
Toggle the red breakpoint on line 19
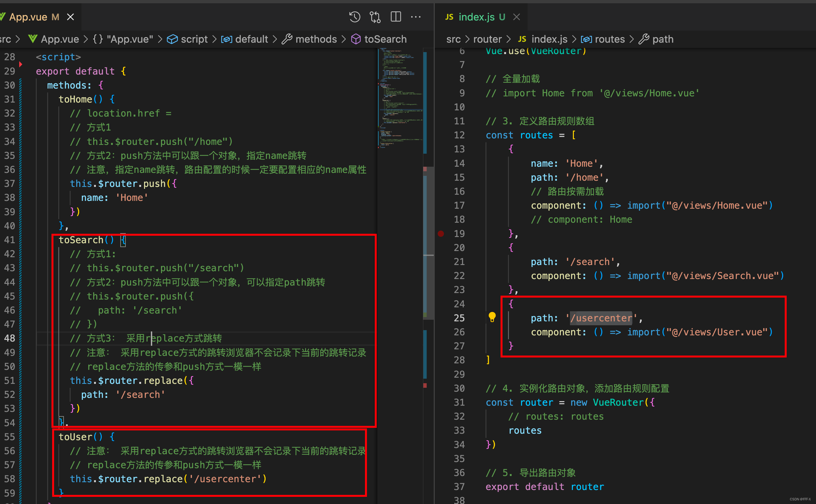click(441, 234)
